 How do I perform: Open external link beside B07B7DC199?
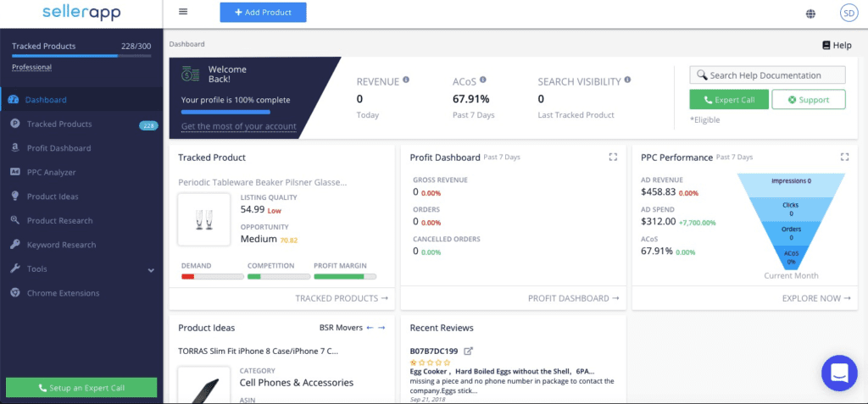[x=468, y=351]
